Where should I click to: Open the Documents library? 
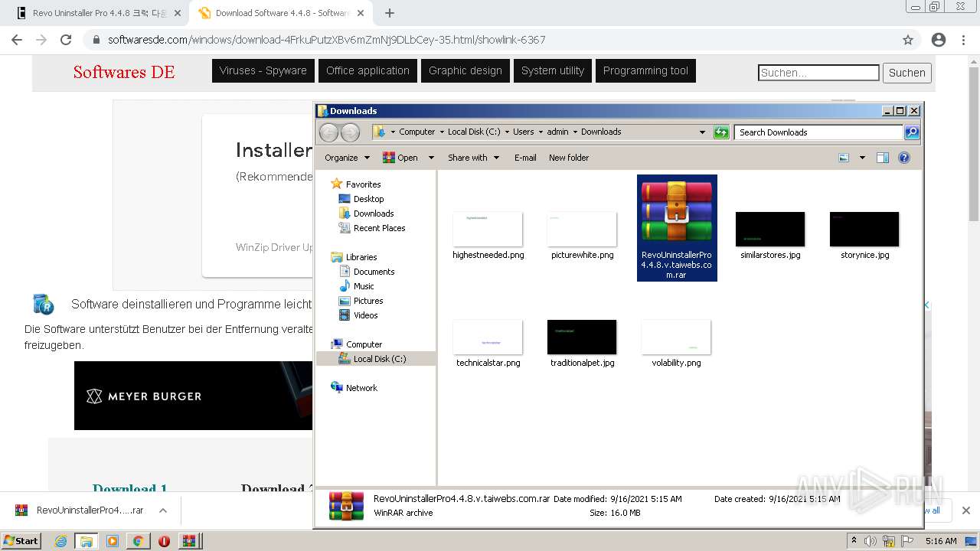pos(374,272)
